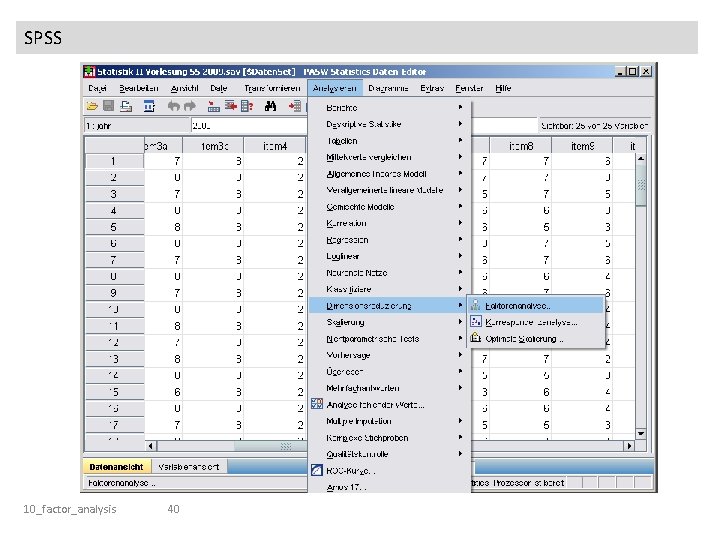Select the Dimensionsreduzierung menu entry
The width and height of the screenshot is (720, 540).
point(388,306)
